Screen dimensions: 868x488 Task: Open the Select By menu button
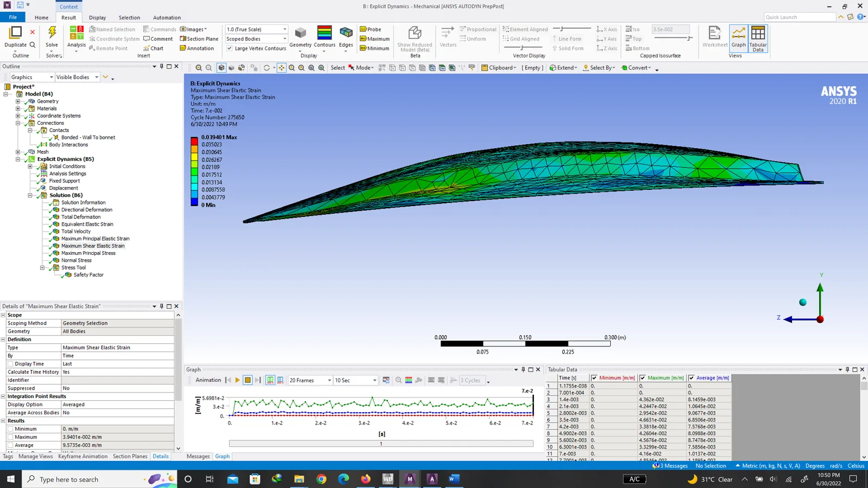click(599, 68)
